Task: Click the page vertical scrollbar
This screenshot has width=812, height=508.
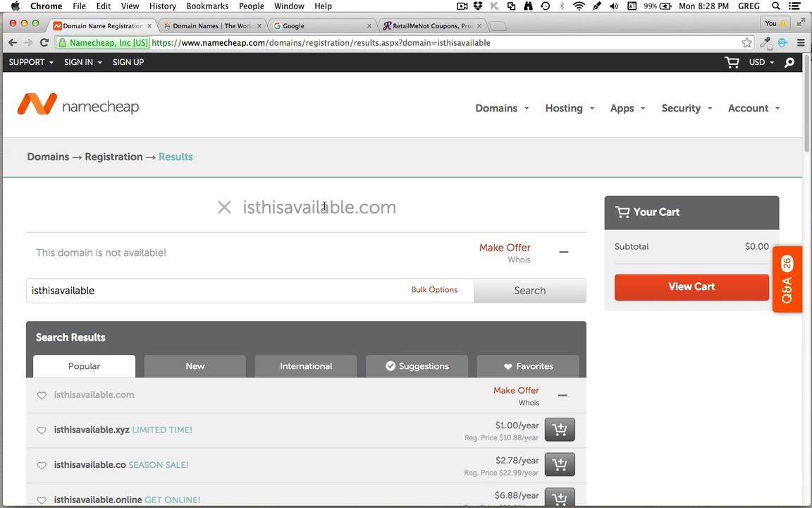Action: 807,104
